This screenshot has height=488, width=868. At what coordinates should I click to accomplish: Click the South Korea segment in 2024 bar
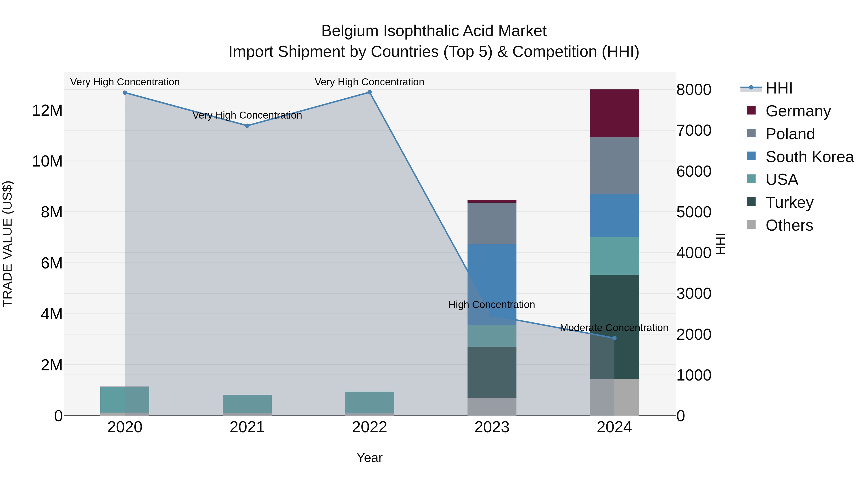(614, 215)
